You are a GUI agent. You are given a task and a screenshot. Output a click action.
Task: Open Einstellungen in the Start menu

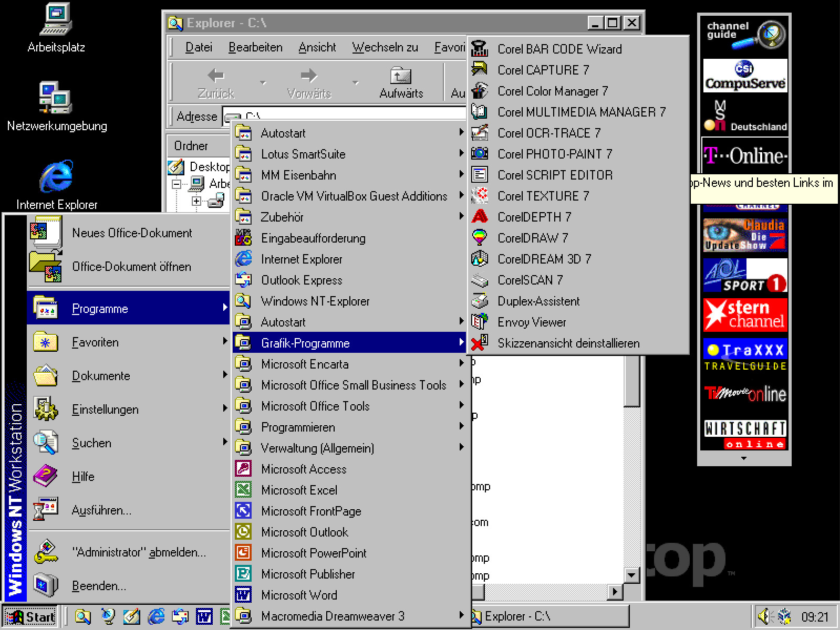(129, 409)
